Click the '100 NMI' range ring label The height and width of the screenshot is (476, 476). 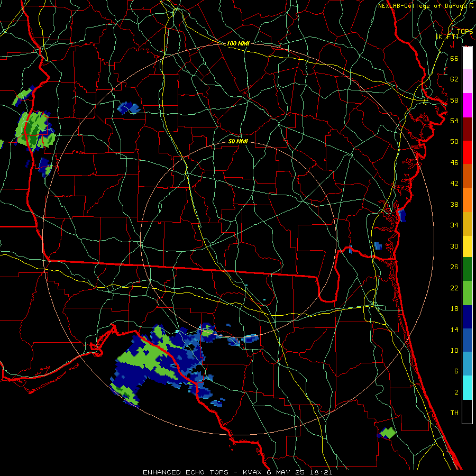[238, 43]
